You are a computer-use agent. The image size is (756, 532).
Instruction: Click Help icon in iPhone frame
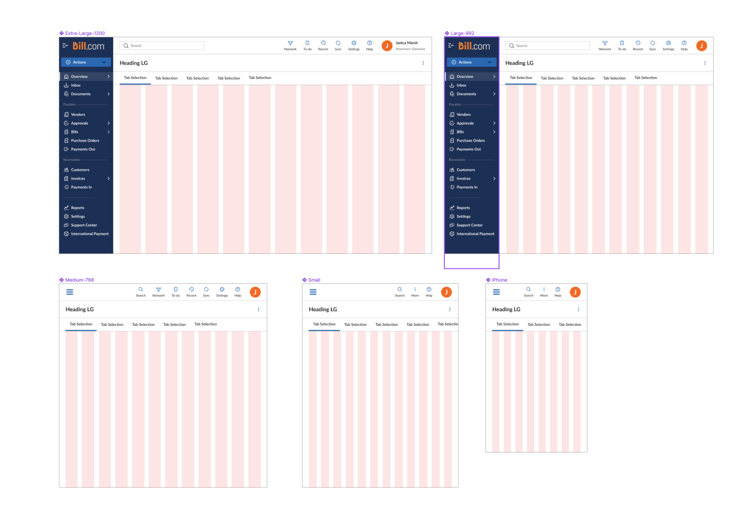[558, 290]
